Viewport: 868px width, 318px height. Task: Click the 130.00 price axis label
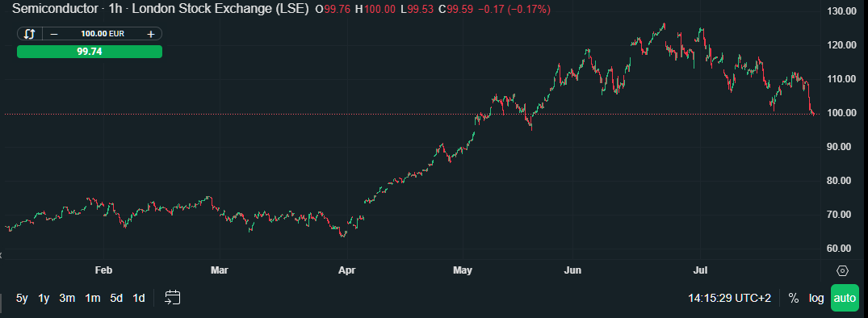(841, 11)
